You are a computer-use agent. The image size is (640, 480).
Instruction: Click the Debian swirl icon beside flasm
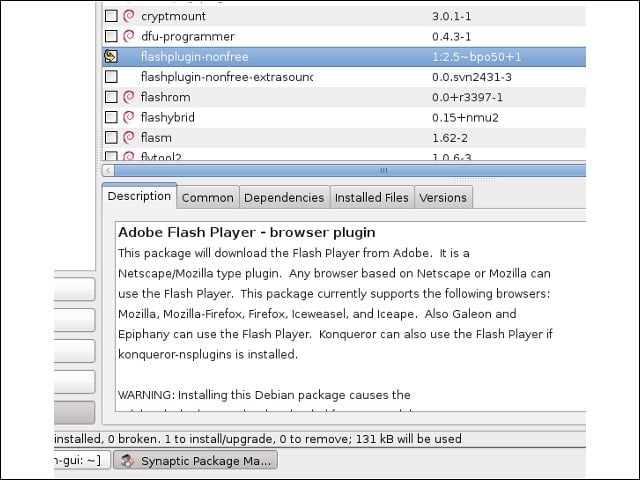pyautogui.click(x=129, y=138)
